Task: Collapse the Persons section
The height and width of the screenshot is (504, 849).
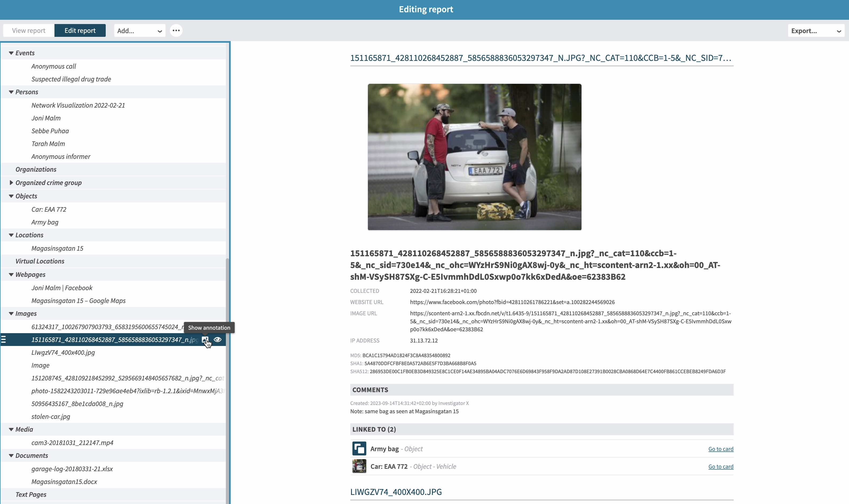Action: coord(11,92)
